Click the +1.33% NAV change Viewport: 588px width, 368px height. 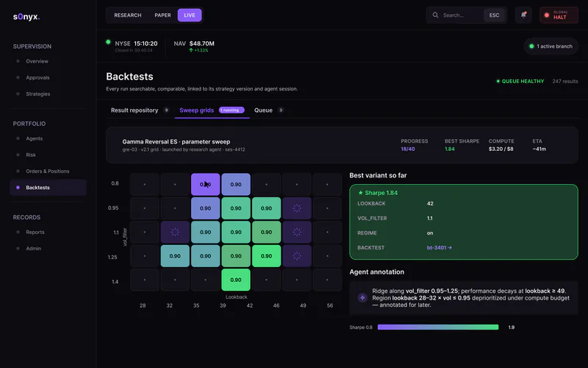tap(201, 50)
